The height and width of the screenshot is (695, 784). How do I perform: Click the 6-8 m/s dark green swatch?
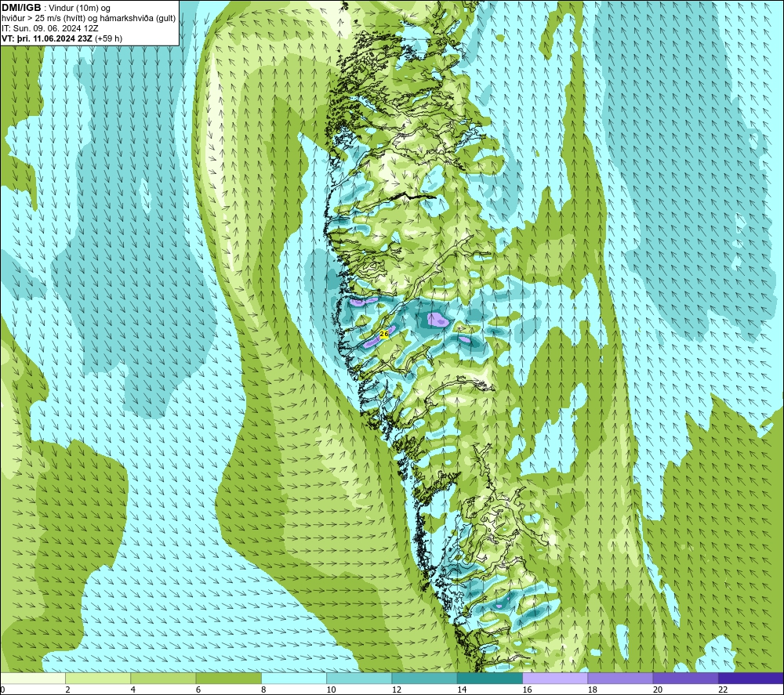(228, 678)
